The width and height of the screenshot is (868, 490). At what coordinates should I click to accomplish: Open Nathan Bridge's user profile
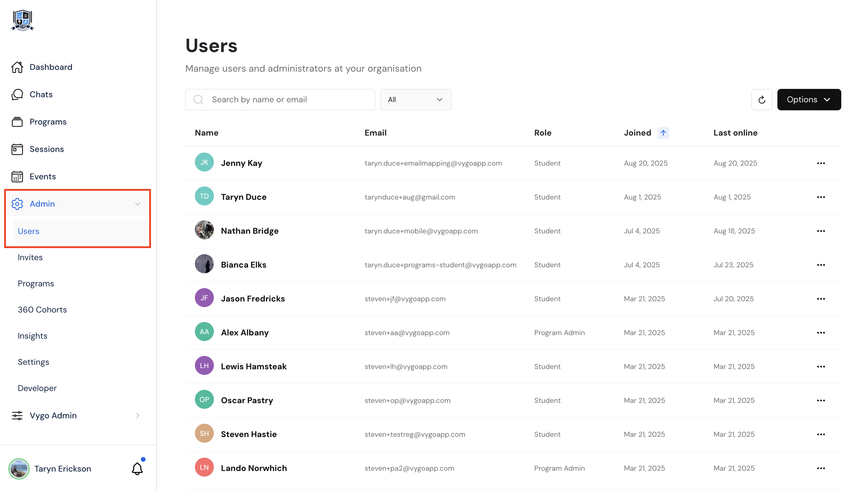[250, 231]
